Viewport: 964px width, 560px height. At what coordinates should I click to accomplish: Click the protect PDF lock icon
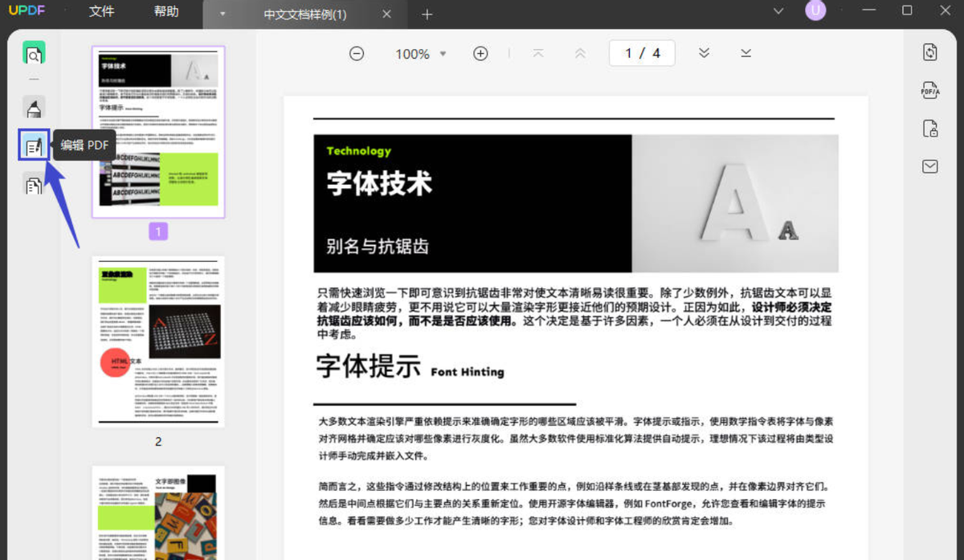(x=930, y=129)
